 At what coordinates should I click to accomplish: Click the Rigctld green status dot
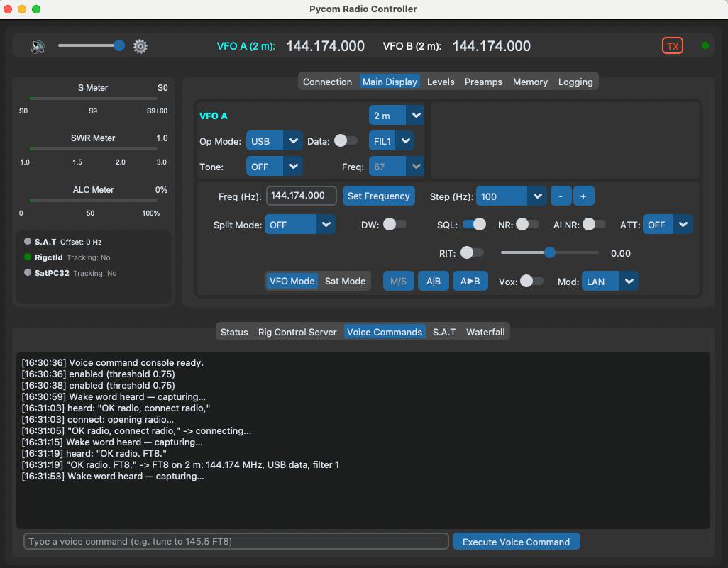pyautogui.click(x=28, y=257)
